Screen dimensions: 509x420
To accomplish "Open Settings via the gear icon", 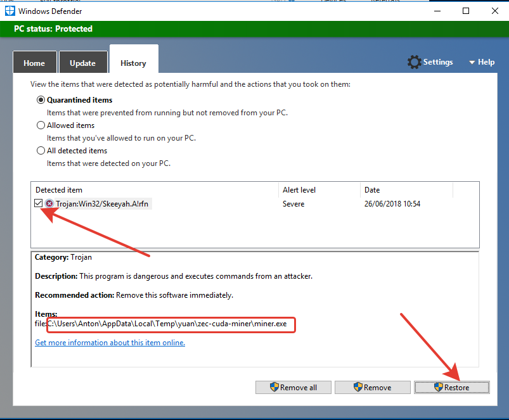I will 414,62.
